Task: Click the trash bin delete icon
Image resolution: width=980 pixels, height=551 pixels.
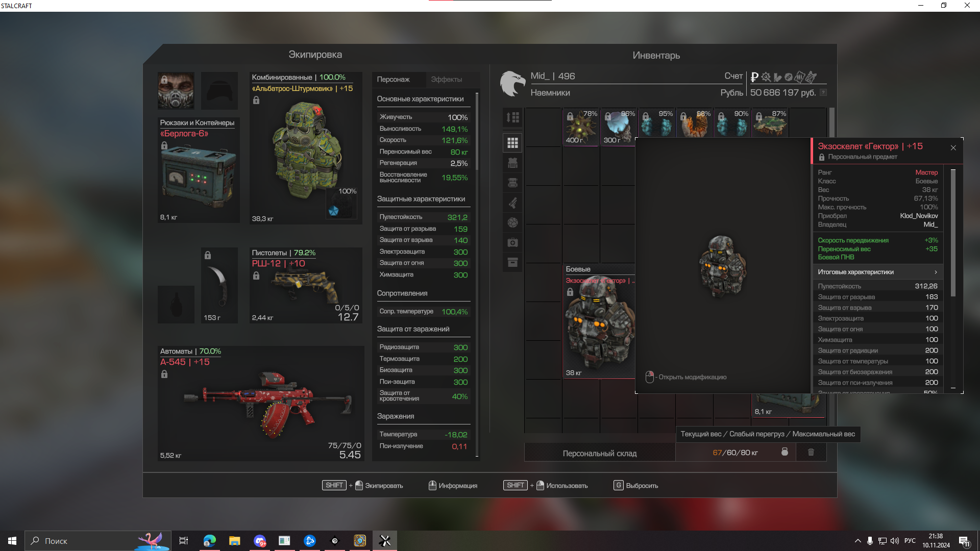Action: pos(811,452)
